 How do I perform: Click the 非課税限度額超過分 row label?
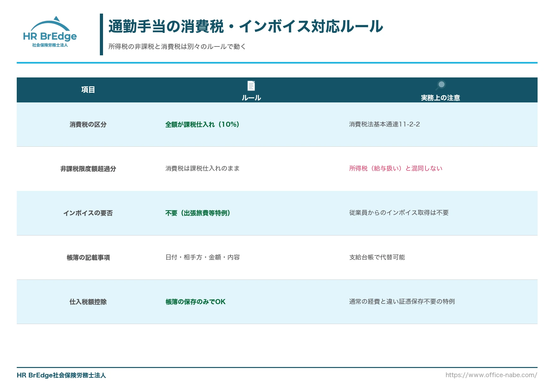(88, 169)
